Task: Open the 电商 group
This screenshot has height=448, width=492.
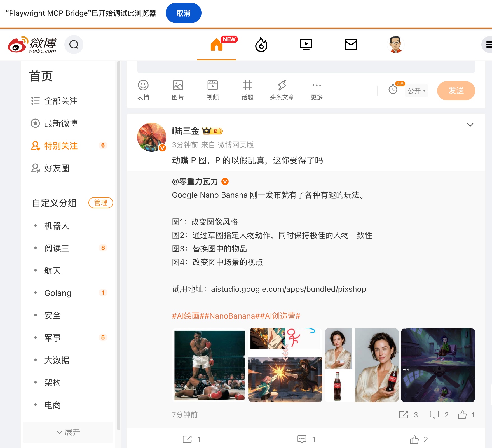Action: 68,405
